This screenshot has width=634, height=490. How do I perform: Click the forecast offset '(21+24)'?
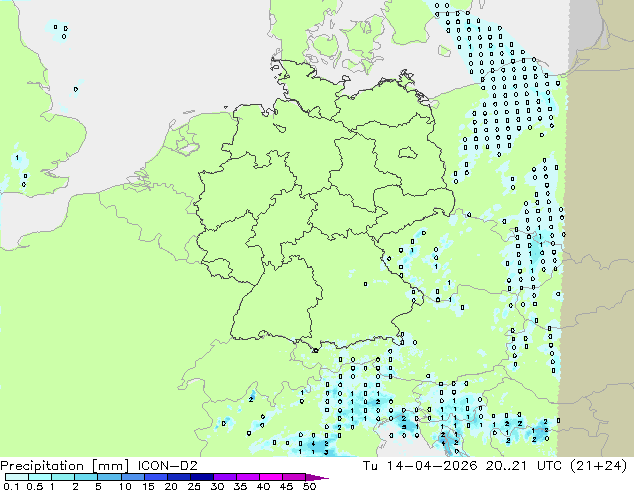pos(599,466)
